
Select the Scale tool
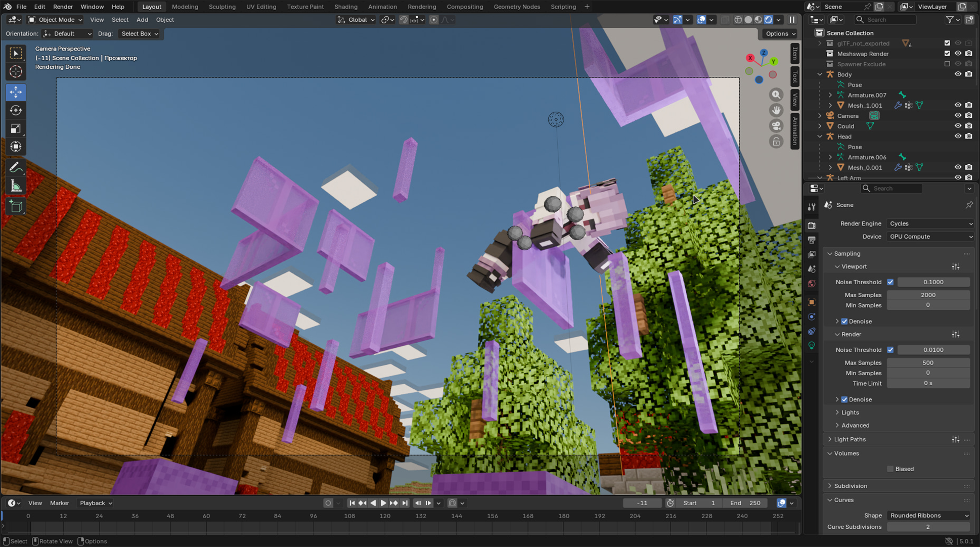click(16, 128)
